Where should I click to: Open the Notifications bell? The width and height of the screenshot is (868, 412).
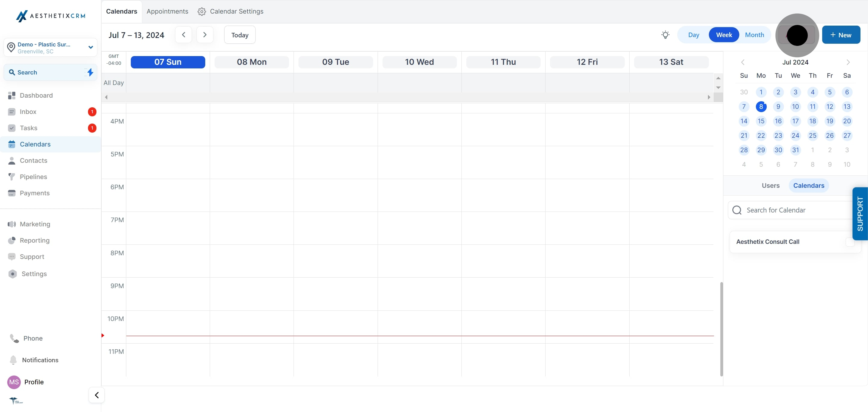tap(13, 360)
